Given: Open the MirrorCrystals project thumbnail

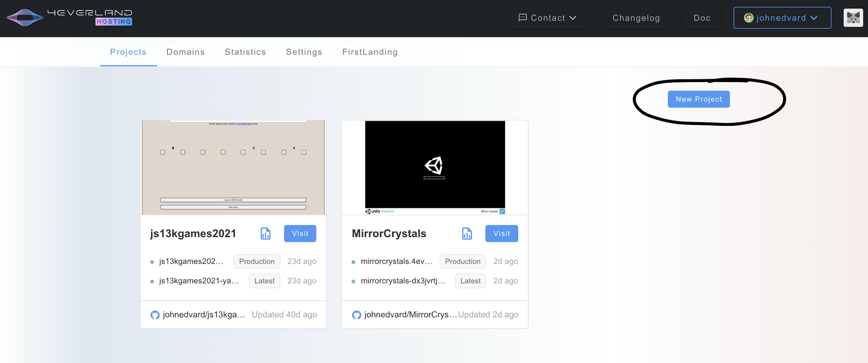Looking at the screenshot, I should click(434, 166).
